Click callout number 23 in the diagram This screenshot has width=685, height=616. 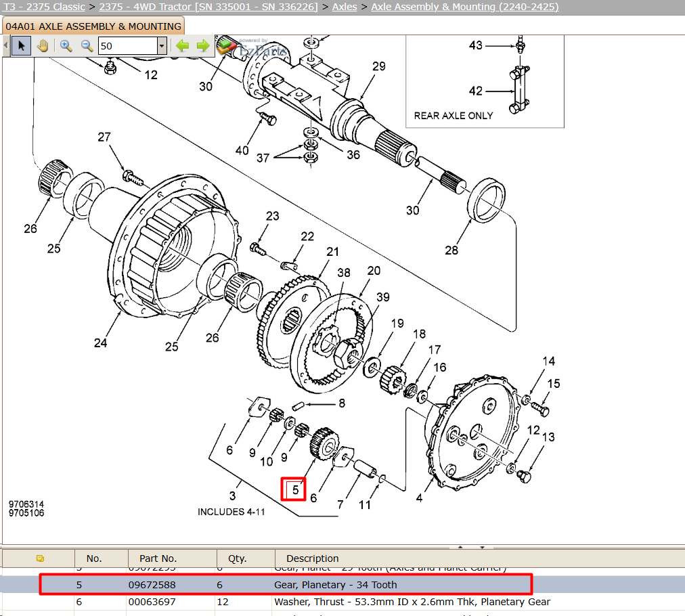(x=272, y=216)
